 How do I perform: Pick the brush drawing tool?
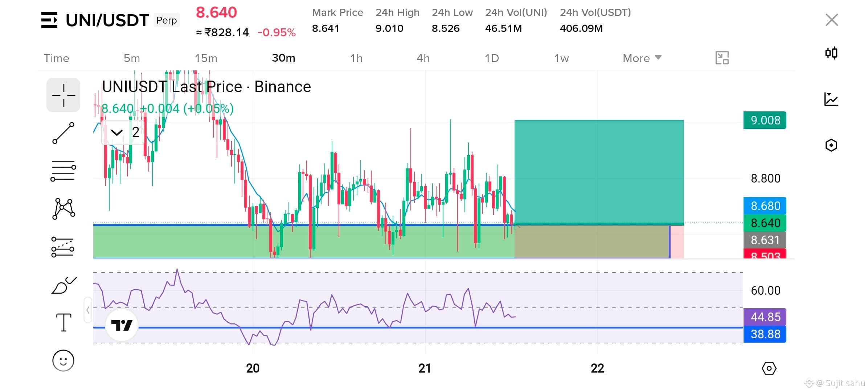[x=64, y=285]
